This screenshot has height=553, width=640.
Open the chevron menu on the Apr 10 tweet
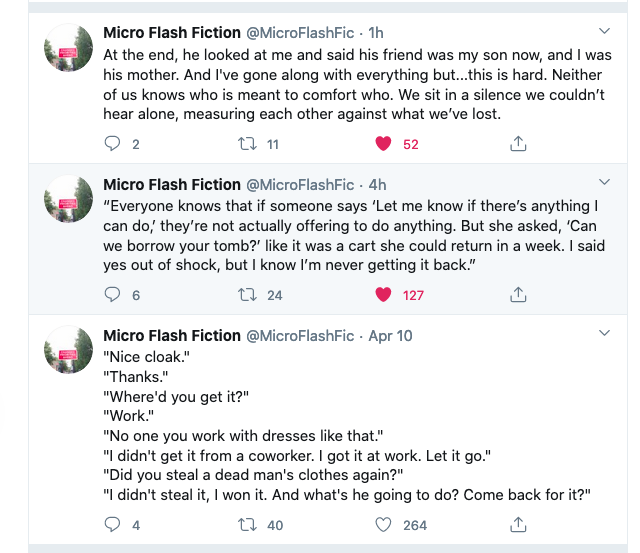(604, 333)
